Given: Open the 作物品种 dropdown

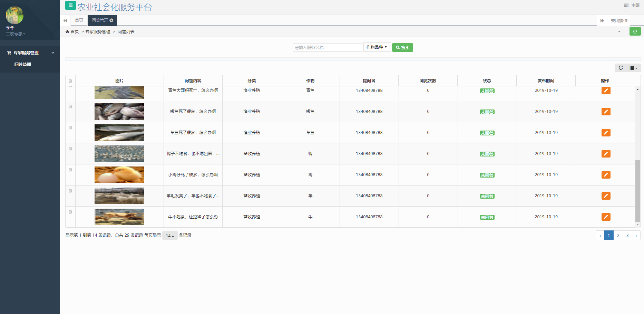Looking at the screenshot, I should (x=377, y=47).
